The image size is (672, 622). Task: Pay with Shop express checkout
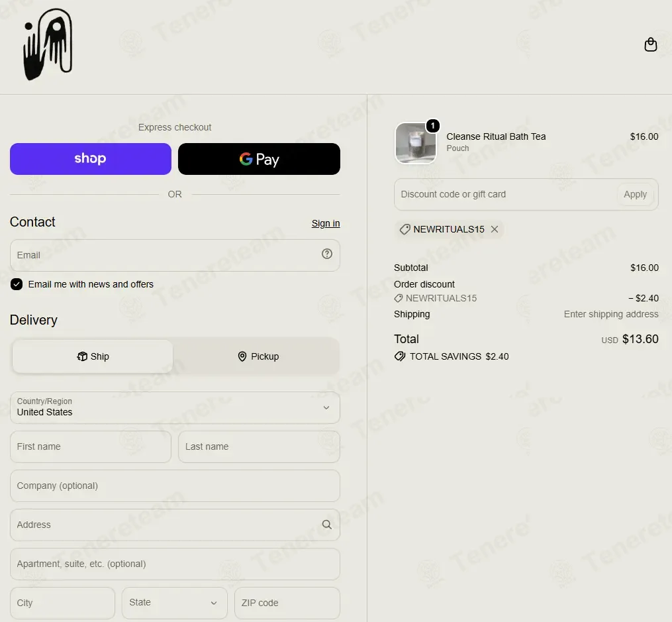[91, 159]
